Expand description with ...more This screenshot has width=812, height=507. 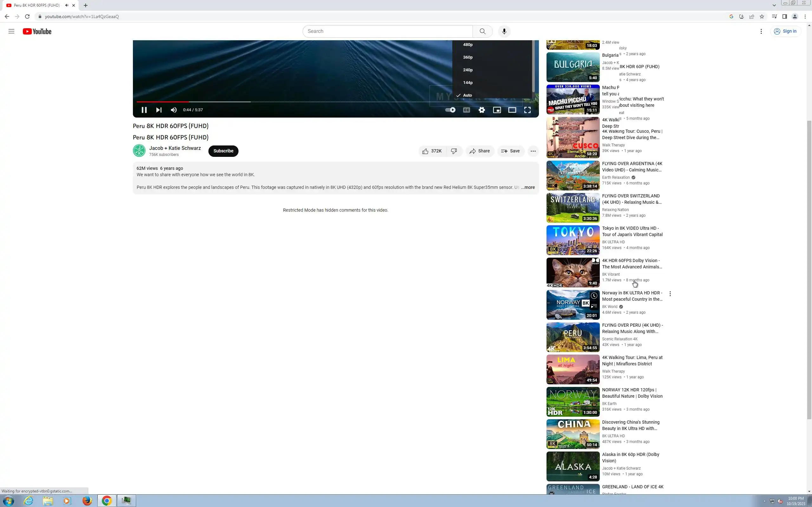point(528,188)
